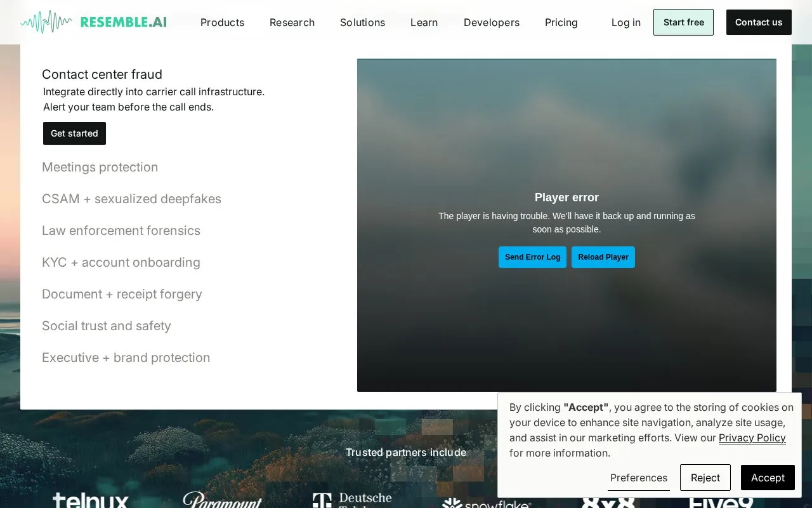The width and height of the screenshot is (812, 508).
Task: Open cookie Preferences
Action: coord(639,478)
